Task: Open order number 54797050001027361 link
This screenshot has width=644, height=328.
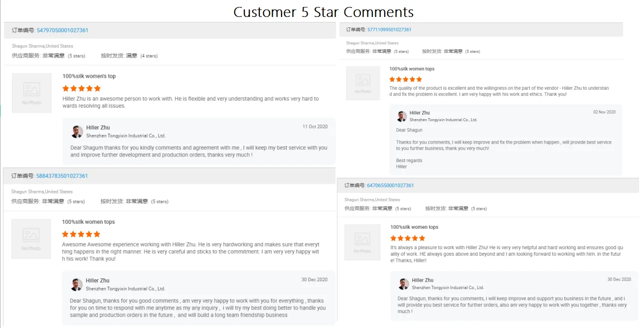Action: click(62, 30)
